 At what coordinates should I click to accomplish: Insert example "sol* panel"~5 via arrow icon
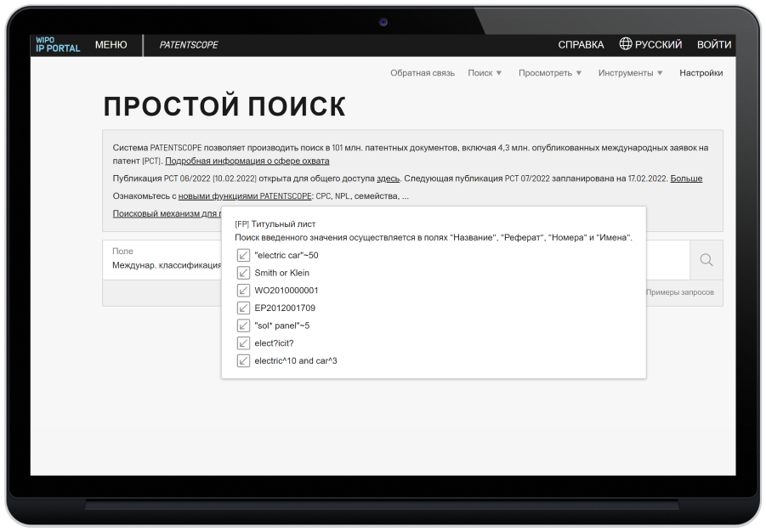point(243,325)
